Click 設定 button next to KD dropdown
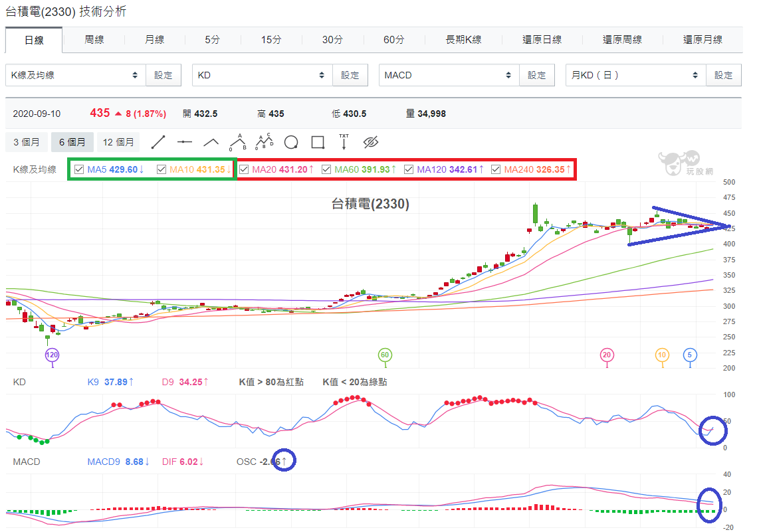 pyautogui.click(x=350, y=75)
